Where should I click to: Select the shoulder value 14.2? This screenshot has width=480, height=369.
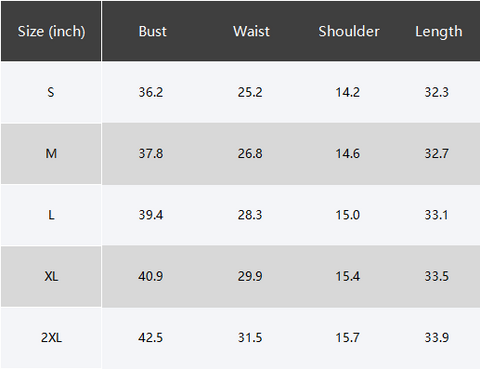coord(348,92)
